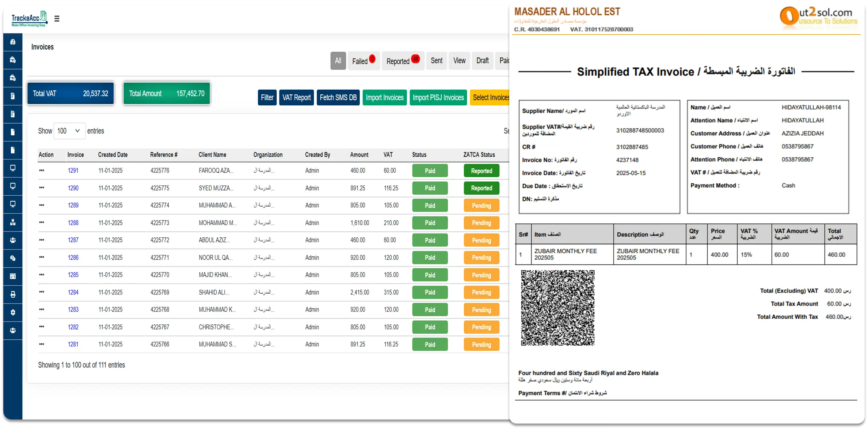The image size is (868, 429).
Task: Open the VAT Report
Action: [x=296, y=98]
